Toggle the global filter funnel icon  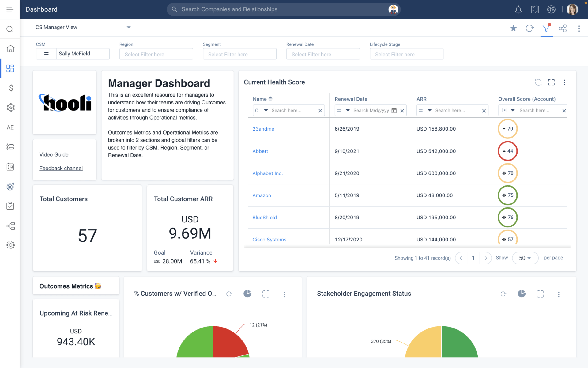[x=546, y=28]
